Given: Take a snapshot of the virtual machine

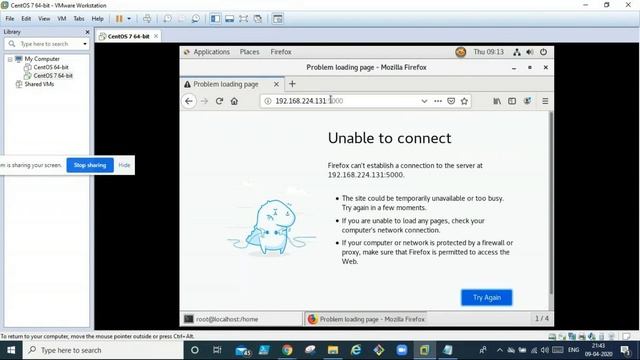Looking at the screenshot, I should coord(167,19).
